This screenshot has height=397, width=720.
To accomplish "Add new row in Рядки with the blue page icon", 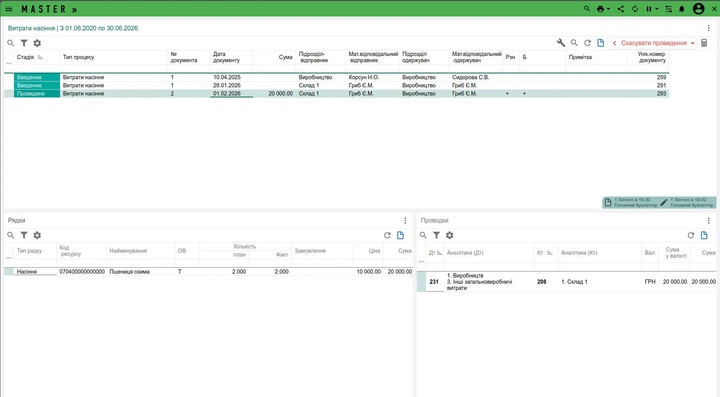I will tap(400, 235).
